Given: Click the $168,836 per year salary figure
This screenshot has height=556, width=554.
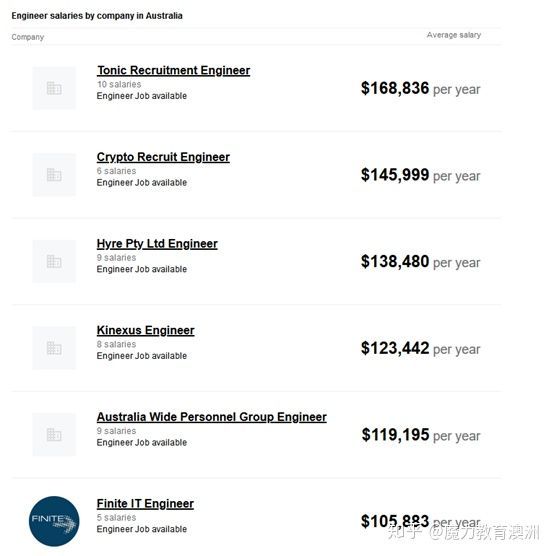Looking at the screenshot, I should pyautogui.click(x=420, y=89).
